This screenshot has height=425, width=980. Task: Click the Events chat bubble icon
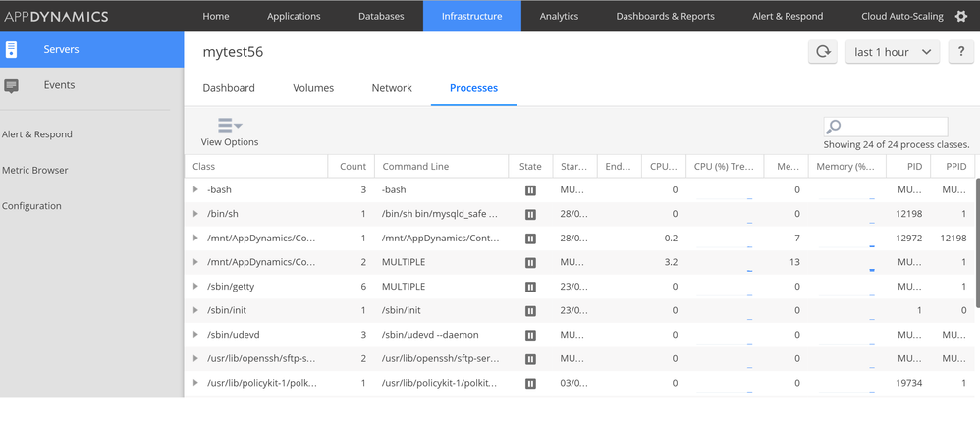point(12,85)
